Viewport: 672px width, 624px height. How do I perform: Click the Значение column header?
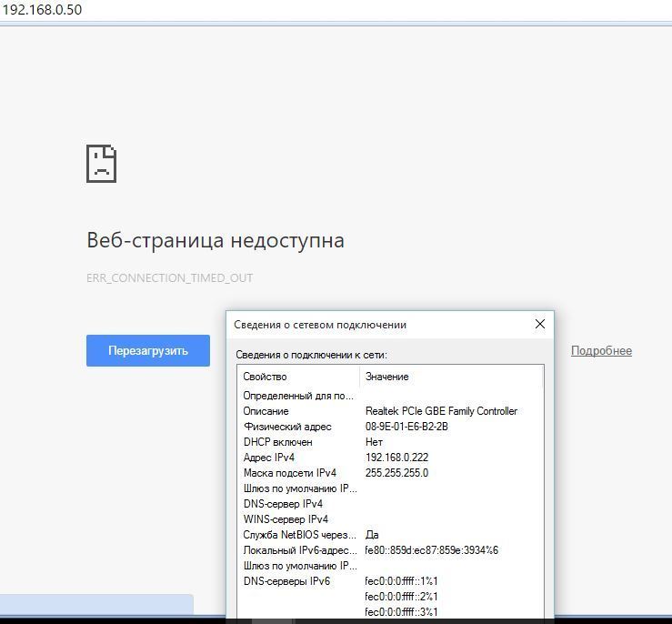[387, 377]
